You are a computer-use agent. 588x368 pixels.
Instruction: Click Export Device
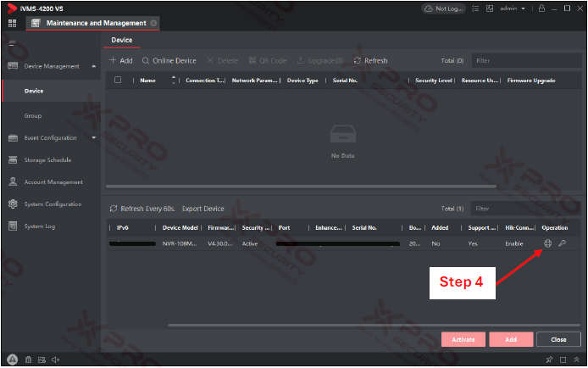202,209
